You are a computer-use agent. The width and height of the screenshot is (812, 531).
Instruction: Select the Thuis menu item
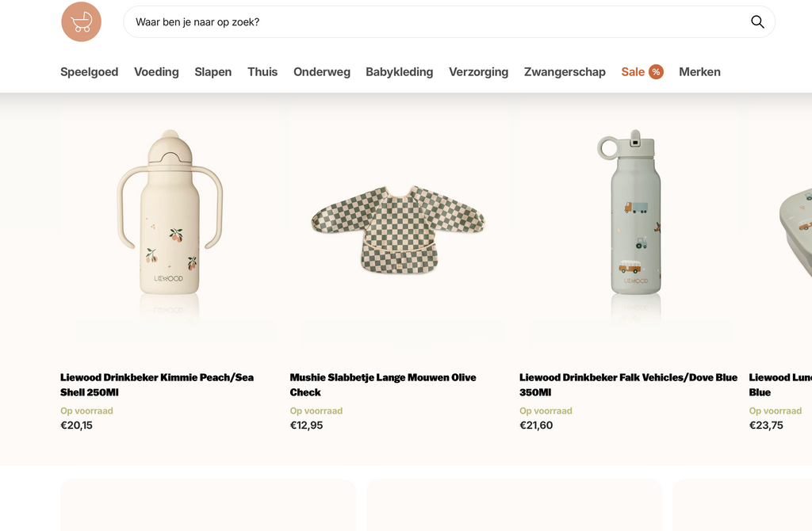(262, 72)
